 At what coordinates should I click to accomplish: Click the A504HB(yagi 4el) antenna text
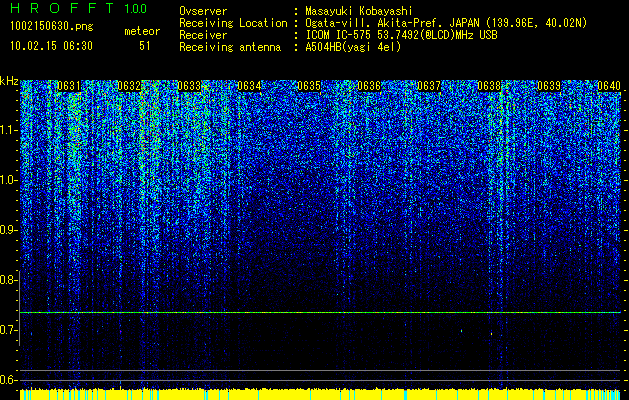353,47
